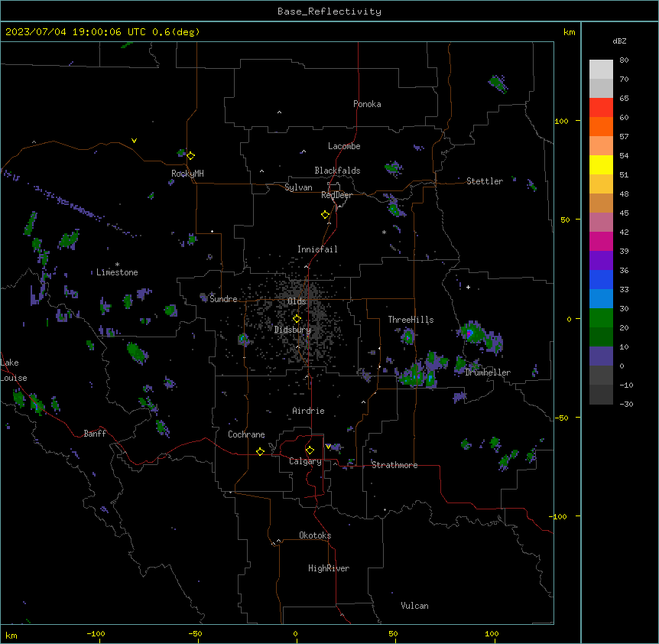Pick the light blue swatch between 33 and 30
Screen dimensions: 659x644
tap(601, 299)
